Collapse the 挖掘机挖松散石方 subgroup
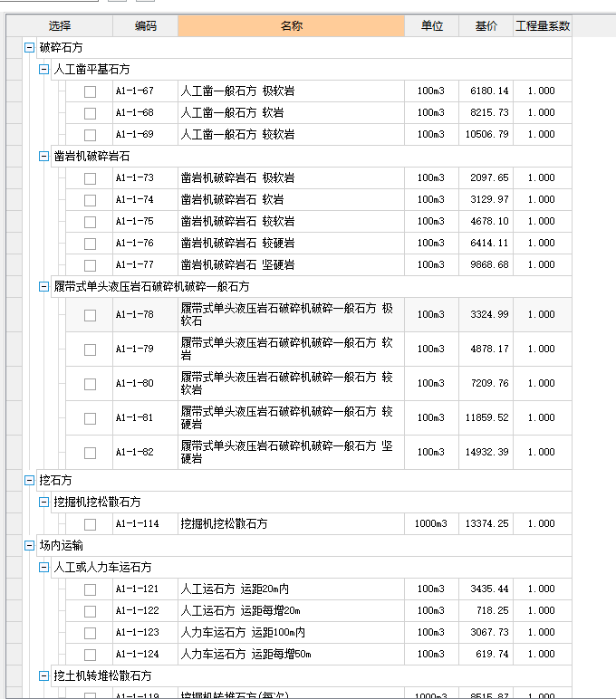The height and width of the screenshot is (699, 616). (x=43, y=502)
